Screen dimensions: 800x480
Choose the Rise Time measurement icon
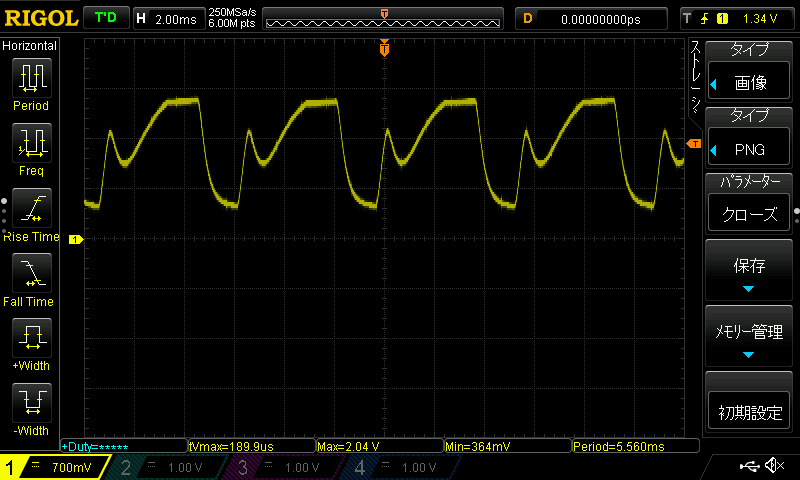30,208
